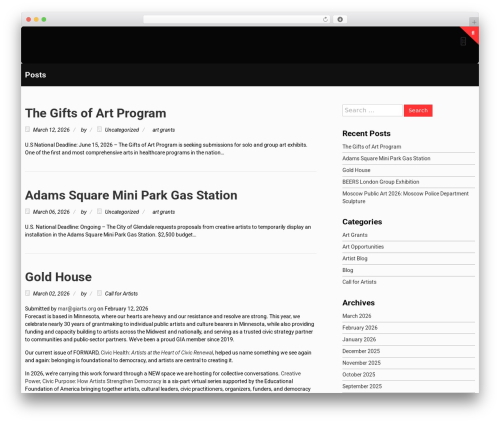The height and width of the screenshot is (423, 500).
Task: Click the yellow minimize window button
Action: coord(36,19)
